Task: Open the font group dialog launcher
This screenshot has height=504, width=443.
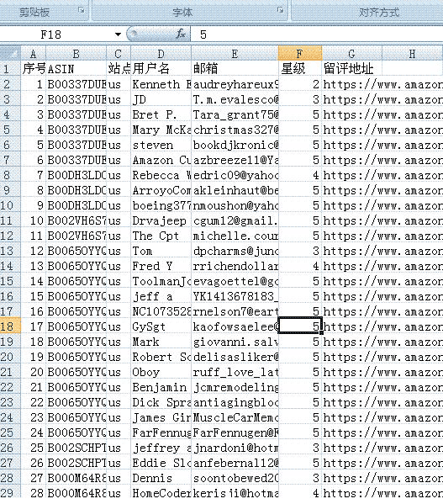Action: [x=281, y=10]
